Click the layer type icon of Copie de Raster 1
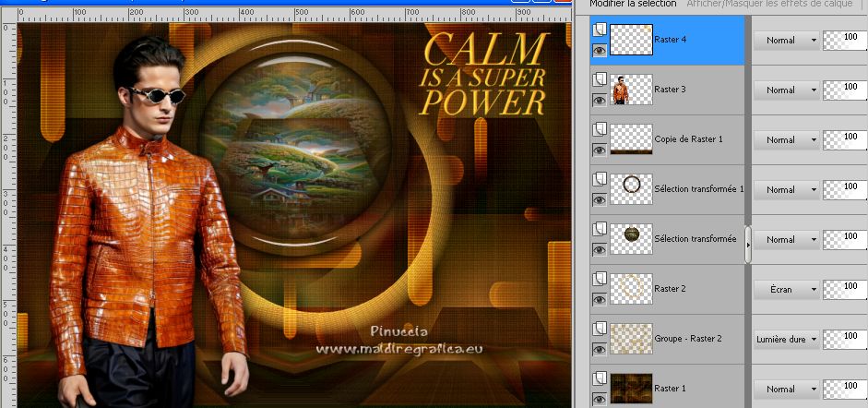 600,129
